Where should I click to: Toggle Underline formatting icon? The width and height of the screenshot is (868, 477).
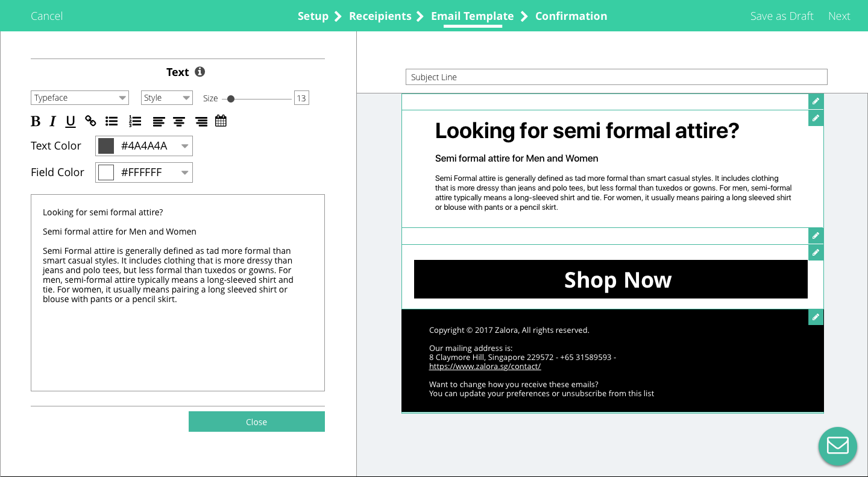click(x=71, y=121)
